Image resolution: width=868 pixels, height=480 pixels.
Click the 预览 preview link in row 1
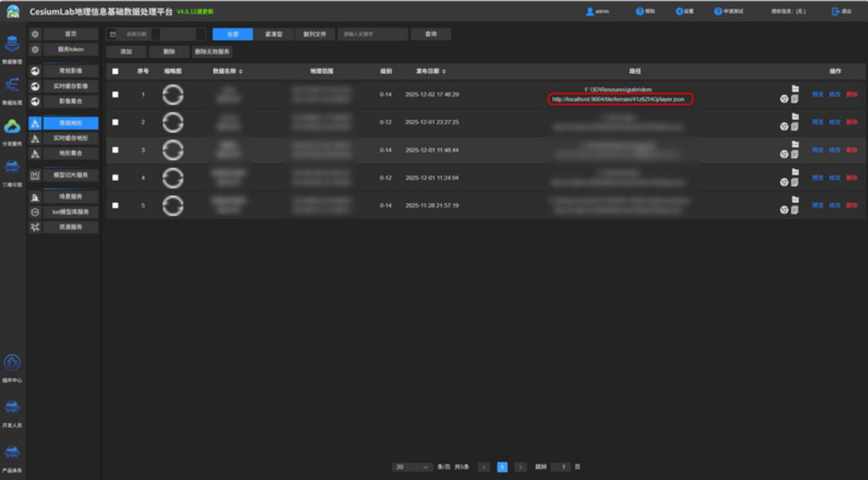(x=818, y=95)
